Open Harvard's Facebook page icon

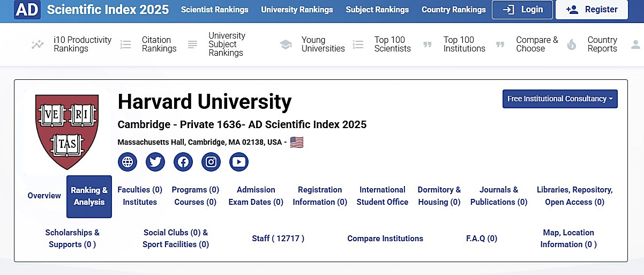pos(183,162)
